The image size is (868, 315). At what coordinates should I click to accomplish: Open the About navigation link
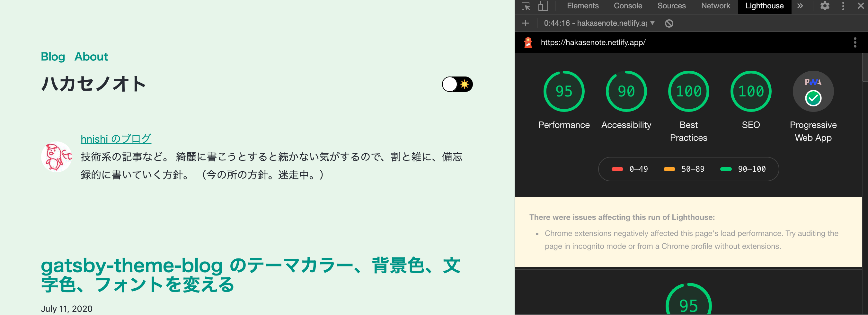[x=91, y=57]
